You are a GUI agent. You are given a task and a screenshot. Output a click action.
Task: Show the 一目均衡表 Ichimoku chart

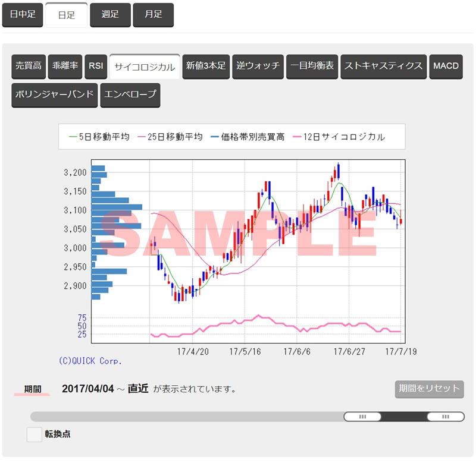click(312, 67)
